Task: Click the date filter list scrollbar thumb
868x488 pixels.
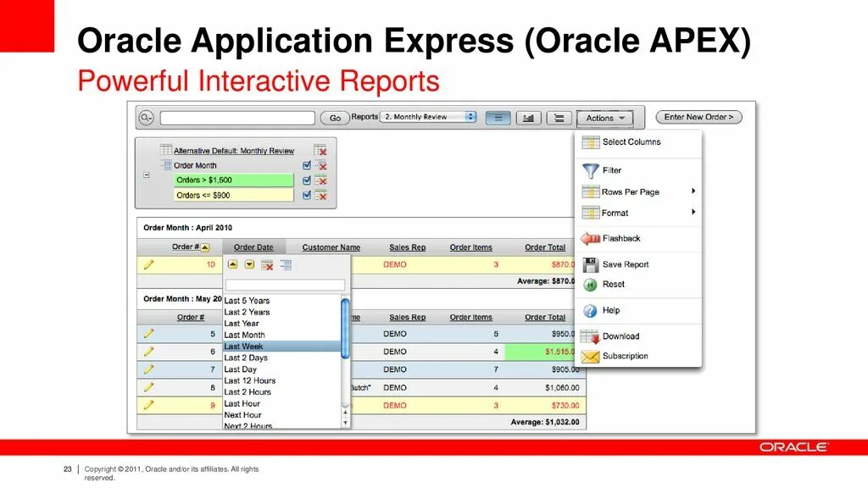Action: 345,328
